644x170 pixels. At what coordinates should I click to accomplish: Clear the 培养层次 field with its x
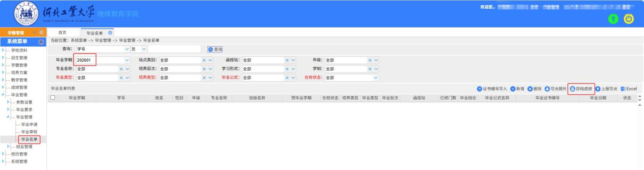204,69
